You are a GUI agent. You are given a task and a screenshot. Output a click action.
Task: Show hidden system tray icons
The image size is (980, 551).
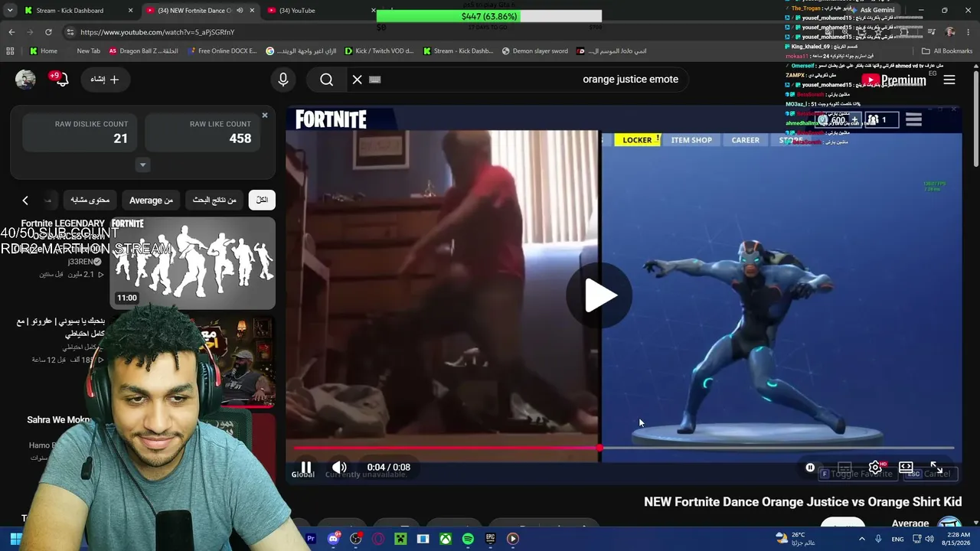(x=862, y=539)
